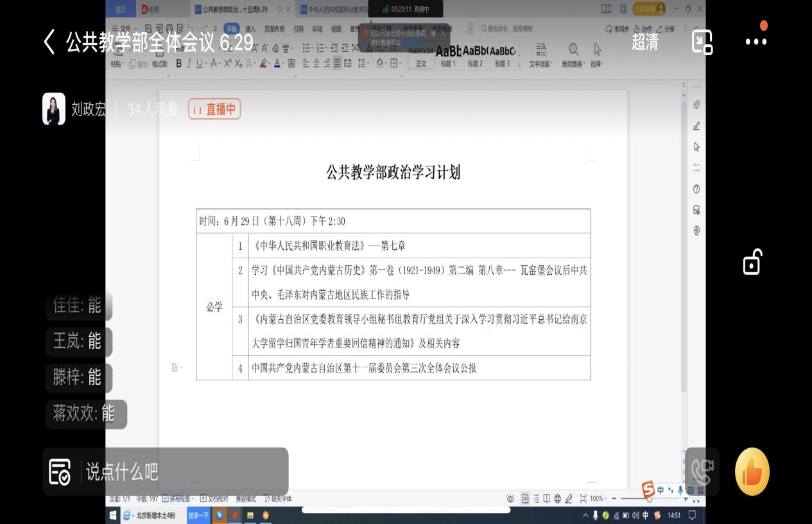Click the magnifier Find and Replace tool

[573, 50]
